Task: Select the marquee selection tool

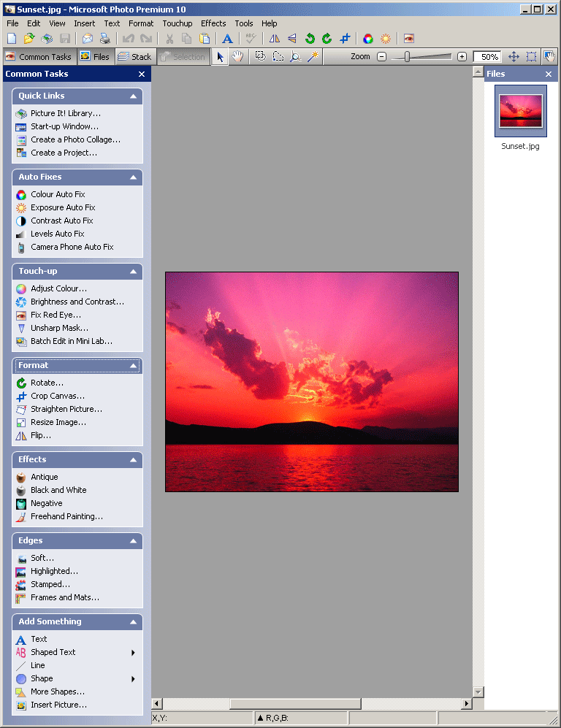Action: pos(261,57)
